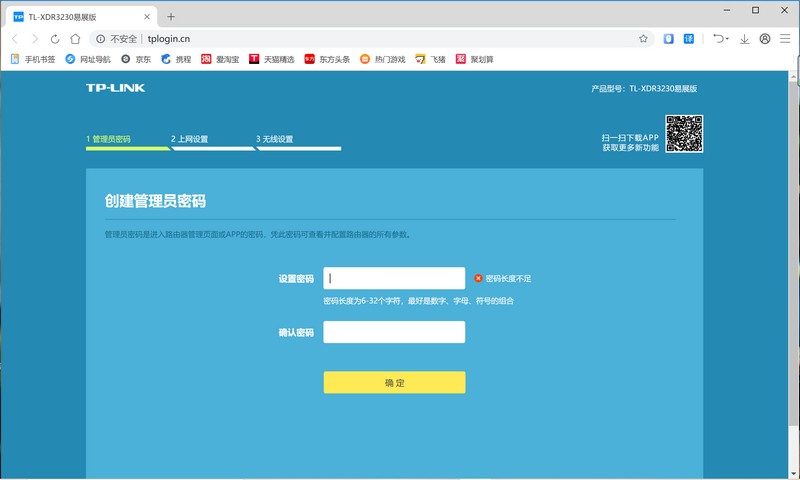Select the TL-XDR3230易展版 tab
The image size is (800, 480).
pyautogui.click(x=82, y=17)
